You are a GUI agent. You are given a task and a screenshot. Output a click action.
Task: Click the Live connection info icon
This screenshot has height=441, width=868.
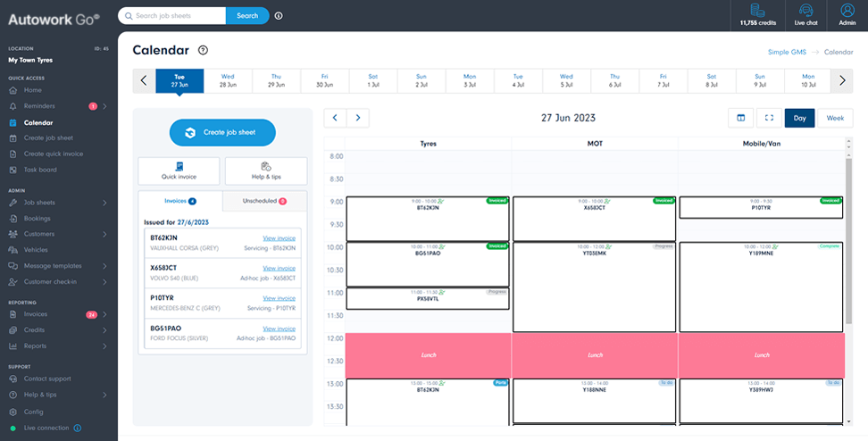point(77,428)
